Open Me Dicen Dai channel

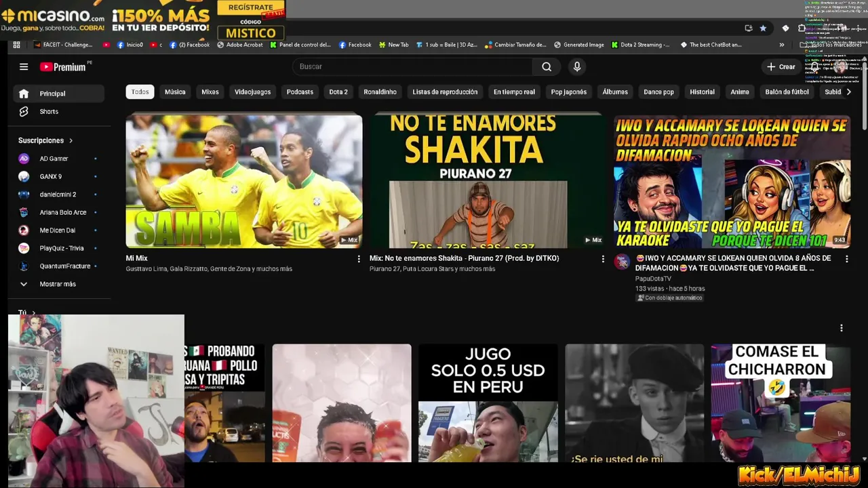click(x=59, y=230)
